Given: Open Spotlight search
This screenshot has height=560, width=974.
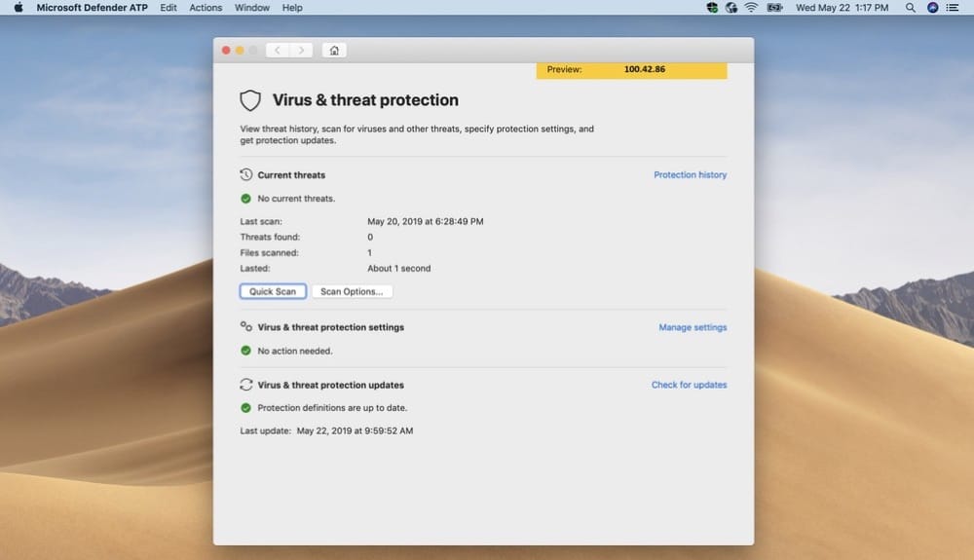Looking at the screenshot, I should point(910,8).
